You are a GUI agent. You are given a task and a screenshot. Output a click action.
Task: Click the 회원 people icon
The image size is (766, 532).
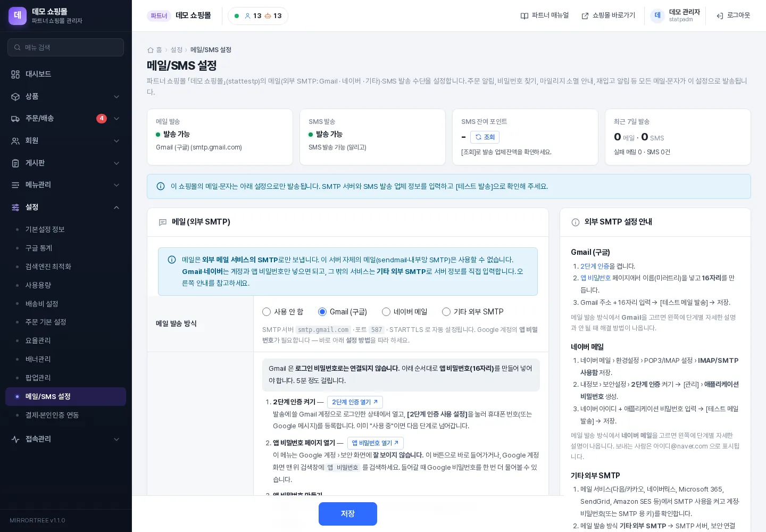click(15, 141)
